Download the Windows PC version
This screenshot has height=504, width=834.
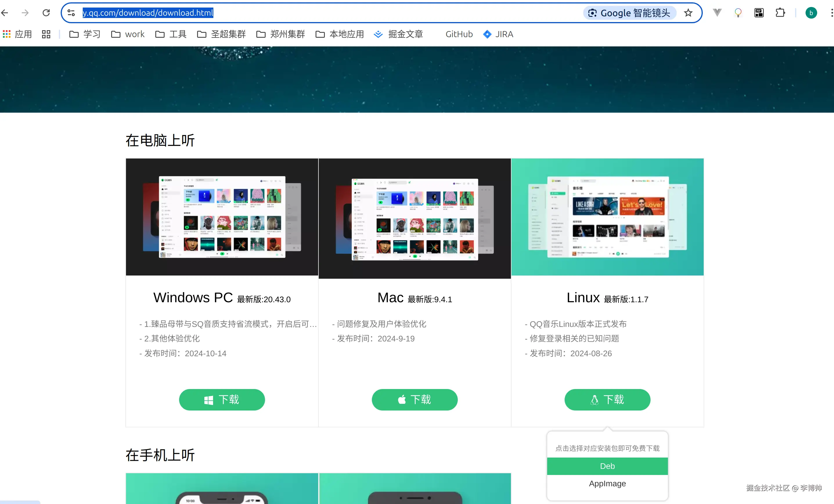pos(222,400)
